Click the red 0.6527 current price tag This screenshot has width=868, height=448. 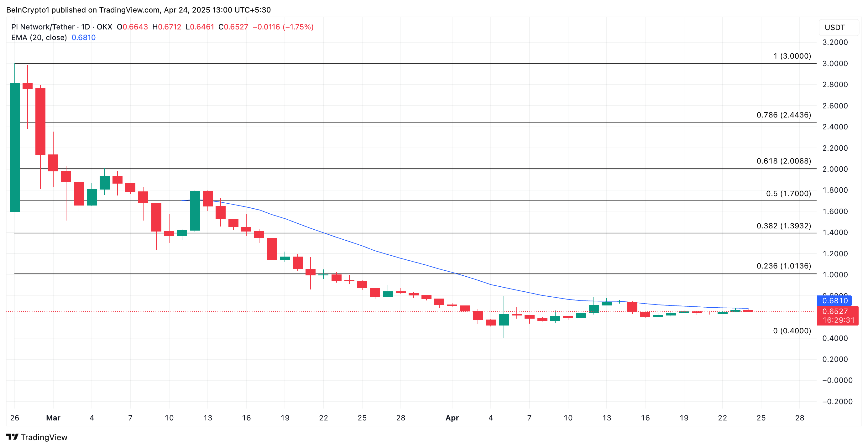pyautogui.click(x=834, y=311)
